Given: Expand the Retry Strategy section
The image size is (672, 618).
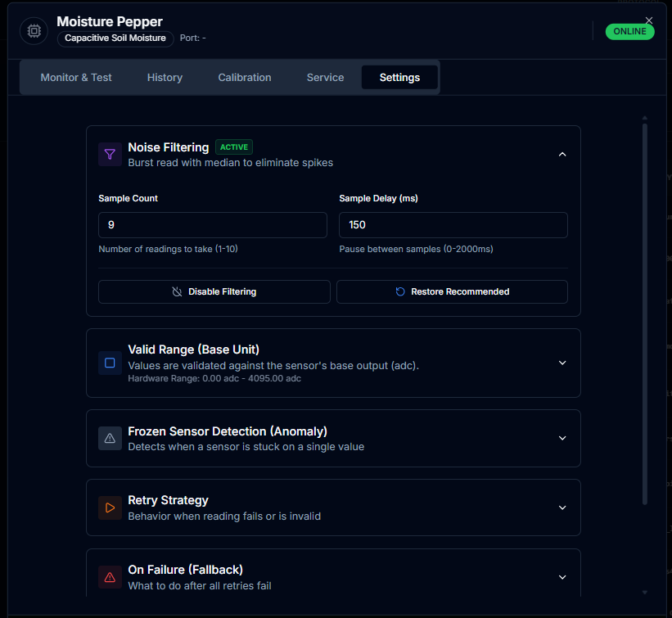Looking at the screenshot, I should [562, 507].
